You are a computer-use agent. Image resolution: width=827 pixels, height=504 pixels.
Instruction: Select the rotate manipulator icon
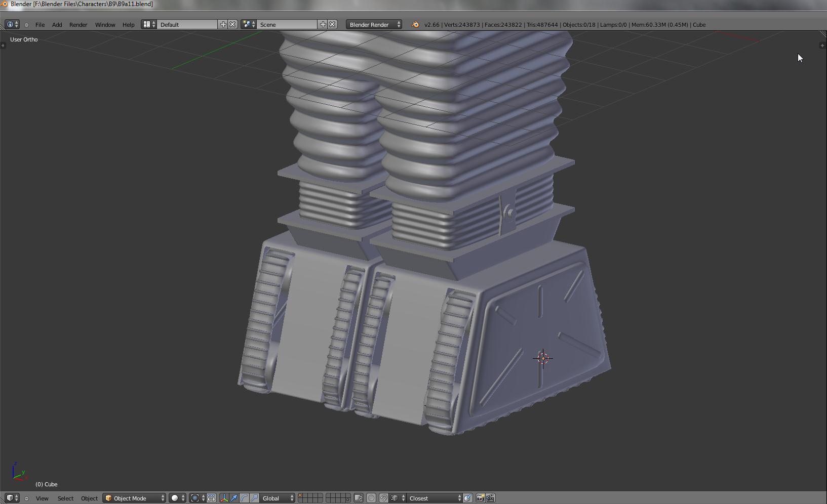tap(244, 498)
